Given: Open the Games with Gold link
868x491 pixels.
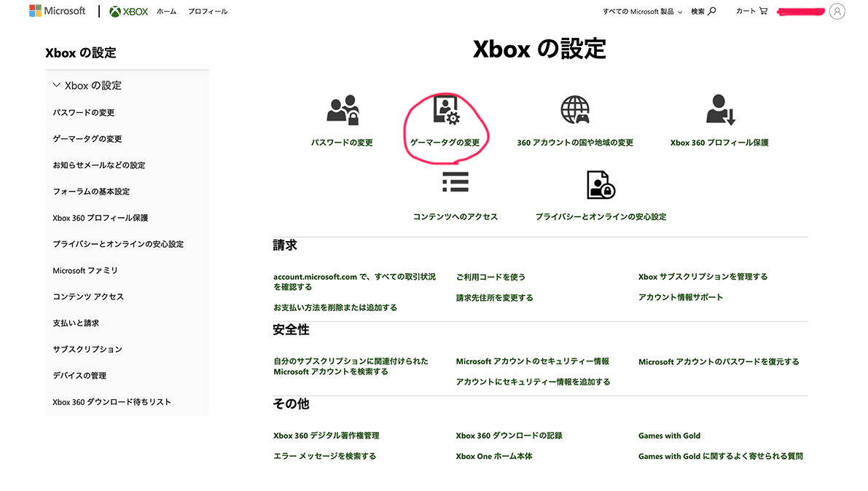Looking at the screenshot, I should pyautogui.click(x=669, y=435).
